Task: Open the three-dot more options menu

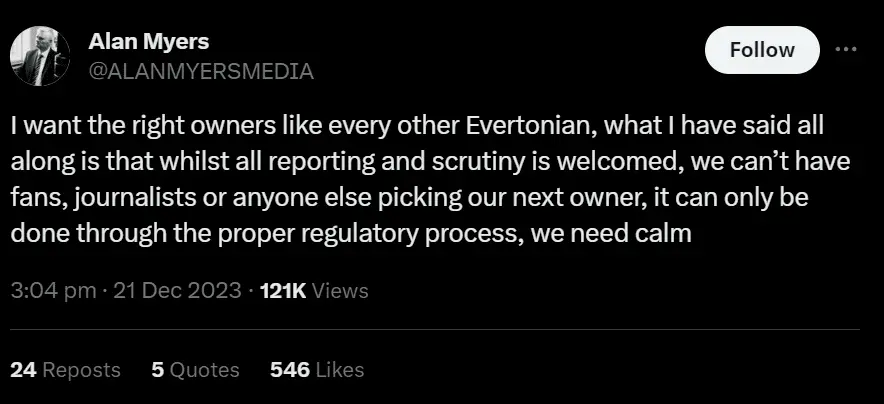Action: point(846,49)
